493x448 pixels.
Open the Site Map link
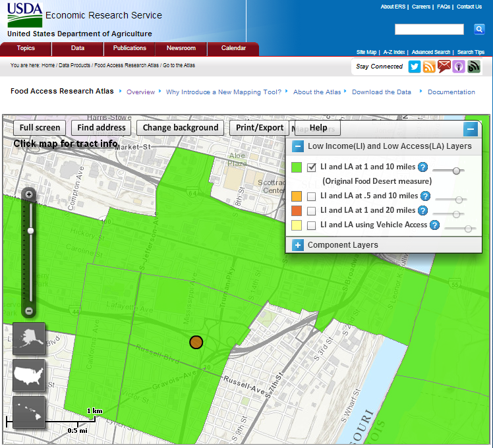coord(366,52)
